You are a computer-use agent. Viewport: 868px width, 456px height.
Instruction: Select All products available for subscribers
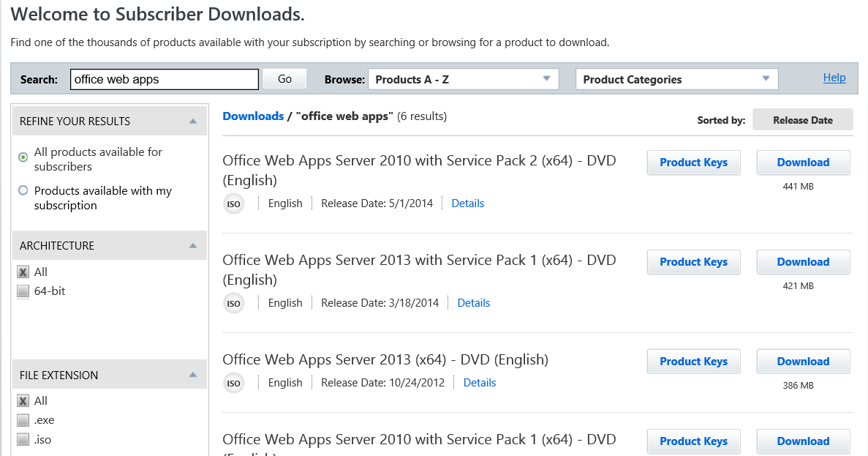pyautogui.click(x=23, y=157)
